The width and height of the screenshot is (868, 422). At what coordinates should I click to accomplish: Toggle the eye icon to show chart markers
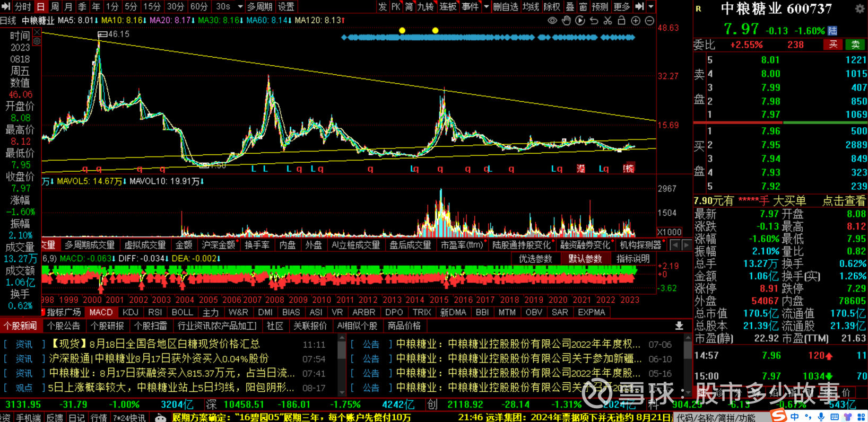pos(552,21)
